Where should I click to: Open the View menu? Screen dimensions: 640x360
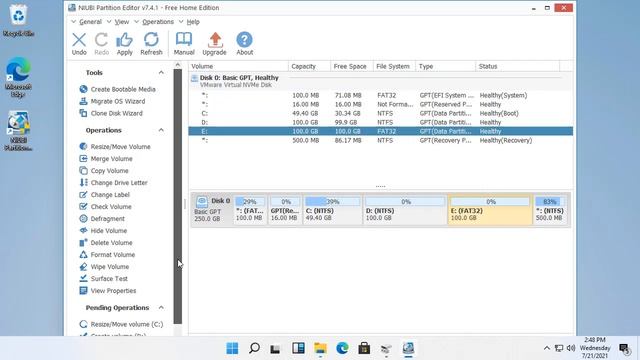(x=122, y=22)
